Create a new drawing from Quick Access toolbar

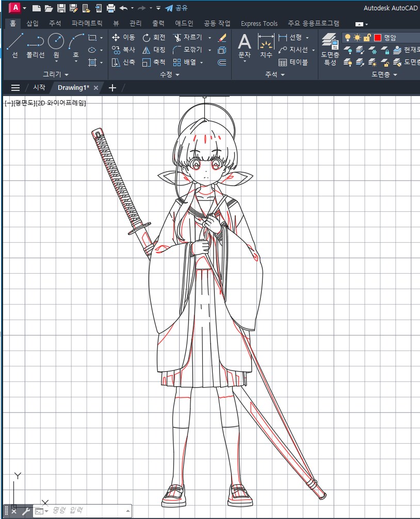[x=37, y=8]
